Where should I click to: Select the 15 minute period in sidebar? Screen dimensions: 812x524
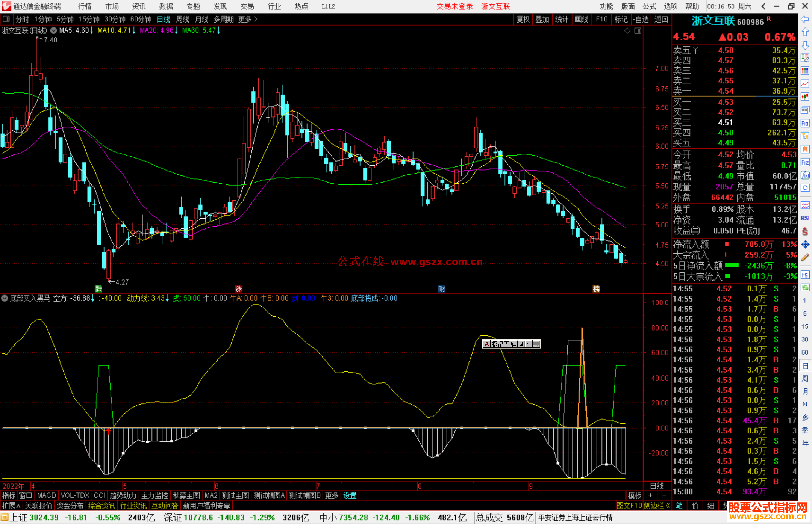pos(805,326)
